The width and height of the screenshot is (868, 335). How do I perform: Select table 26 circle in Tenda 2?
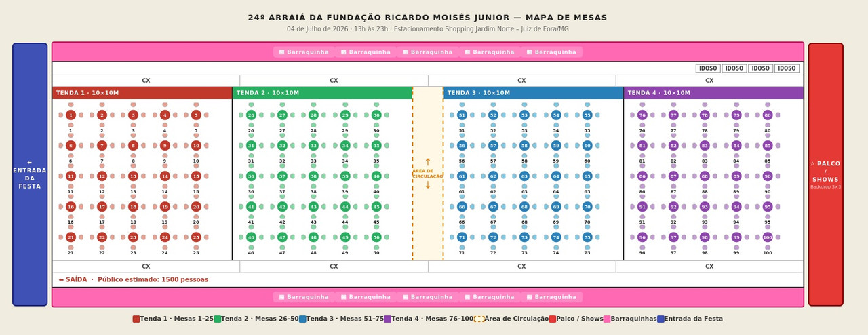(251, 115)
